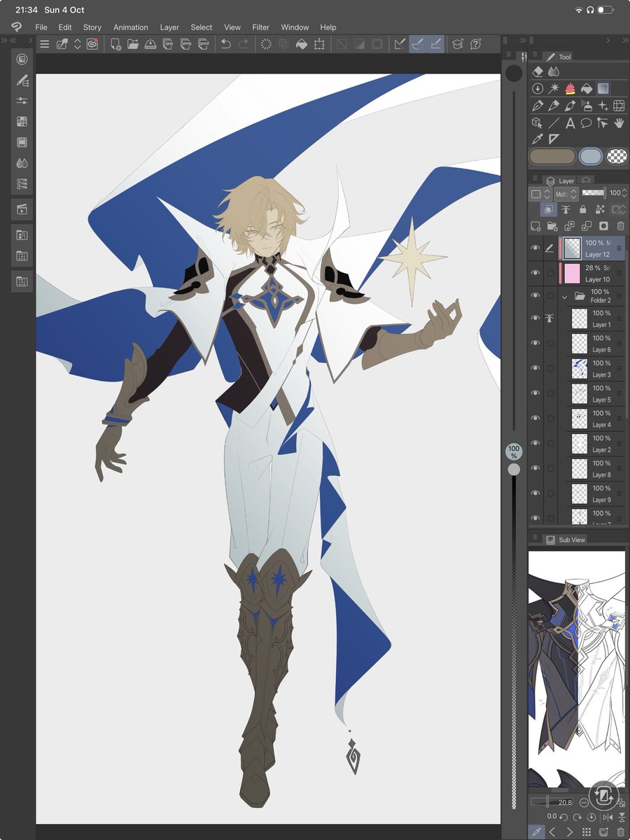630x840 pixels.
Task: Select the Auto select magic wand tool
Action: pos(554,88)
